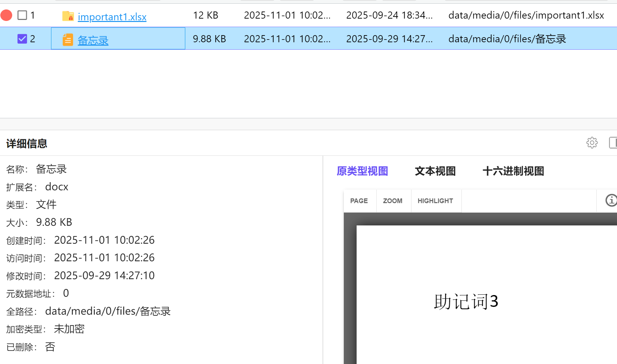Switch to the 文本视图 tab
This screenshot has height=364, width=617.
[x=435, y=171]
